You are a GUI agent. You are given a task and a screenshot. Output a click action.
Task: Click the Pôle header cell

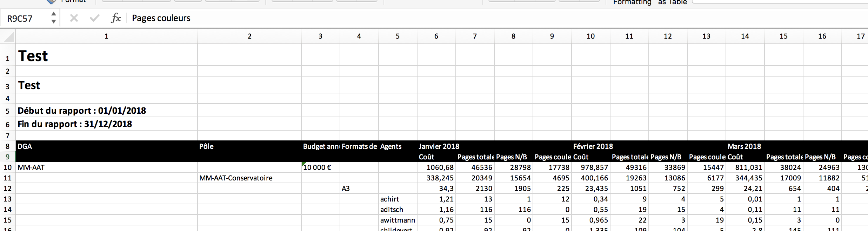(x=249, y=146)
